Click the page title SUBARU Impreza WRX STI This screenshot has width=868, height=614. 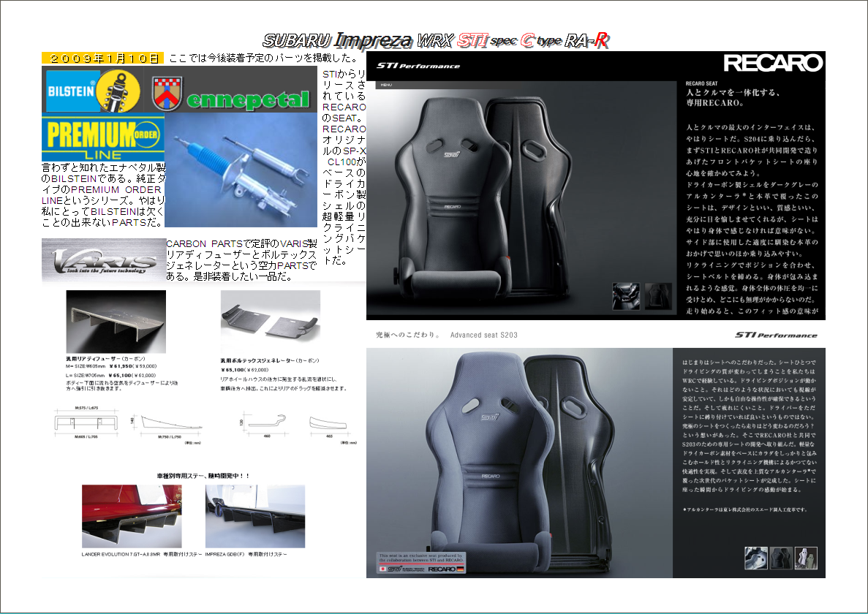click(x=435, y=41)
